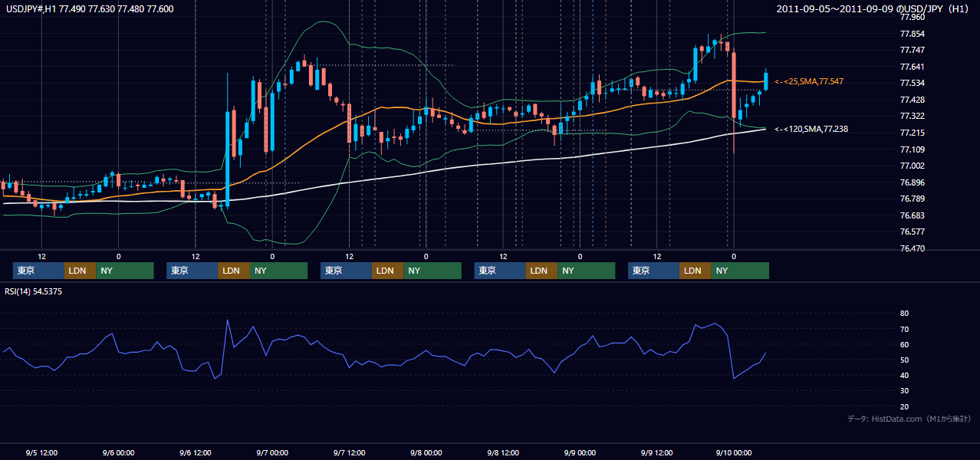Click the RSI(14) 54.5375 indicator label
Viewport: 980px width, 460px height.
coord(34,291)
